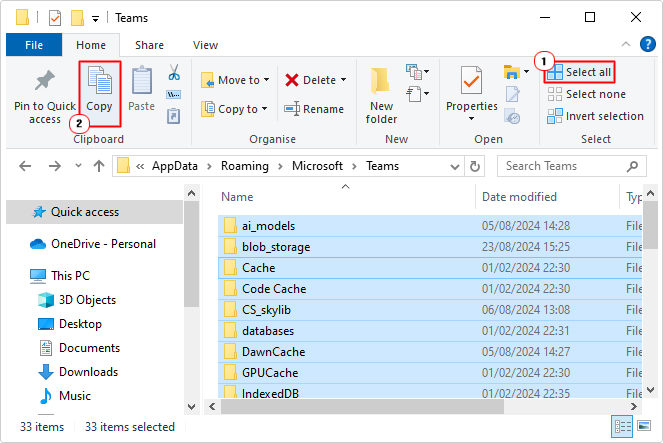Expand the Delete options arrow
Image resolution: width=663 pixels, height=443 pixels.
click(x=343, y=79)
